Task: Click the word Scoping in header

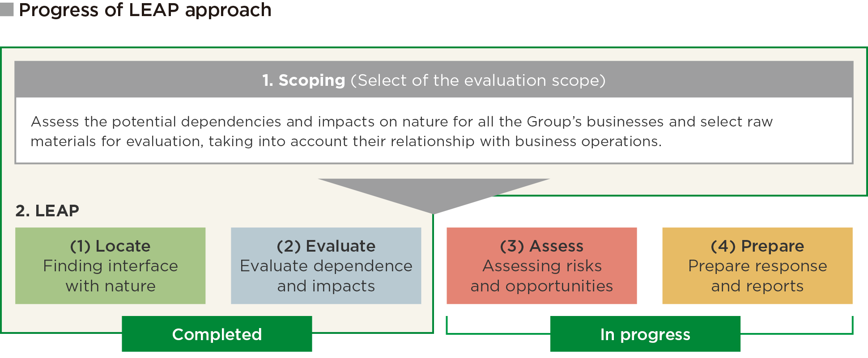Action: 312,80
